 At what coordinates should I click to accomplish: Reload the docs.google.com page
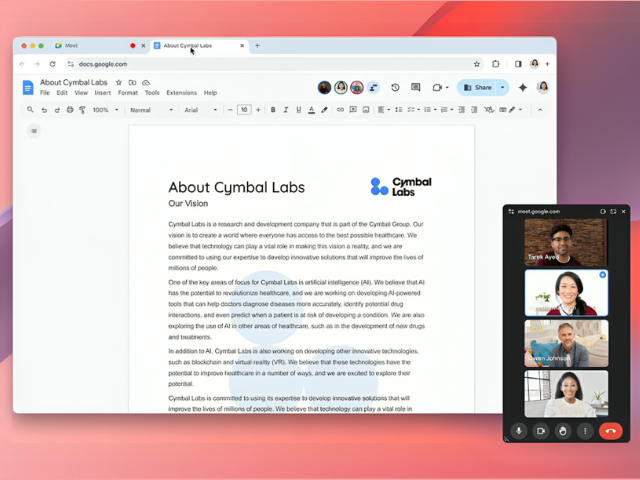(x=52, y=64)
